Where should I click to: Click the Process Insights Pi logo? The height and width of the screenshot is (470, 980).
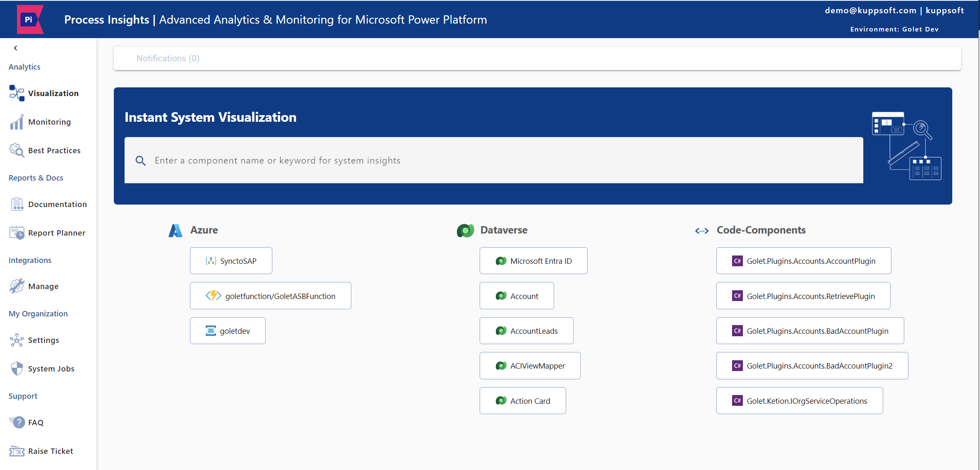(30, 19)
